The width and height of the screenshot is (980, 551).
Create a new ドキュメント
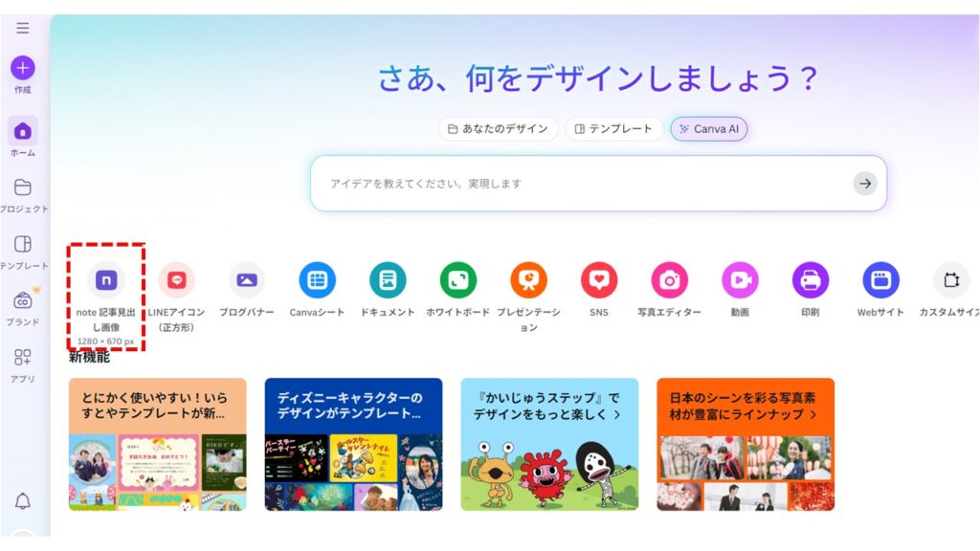(388, 280)
